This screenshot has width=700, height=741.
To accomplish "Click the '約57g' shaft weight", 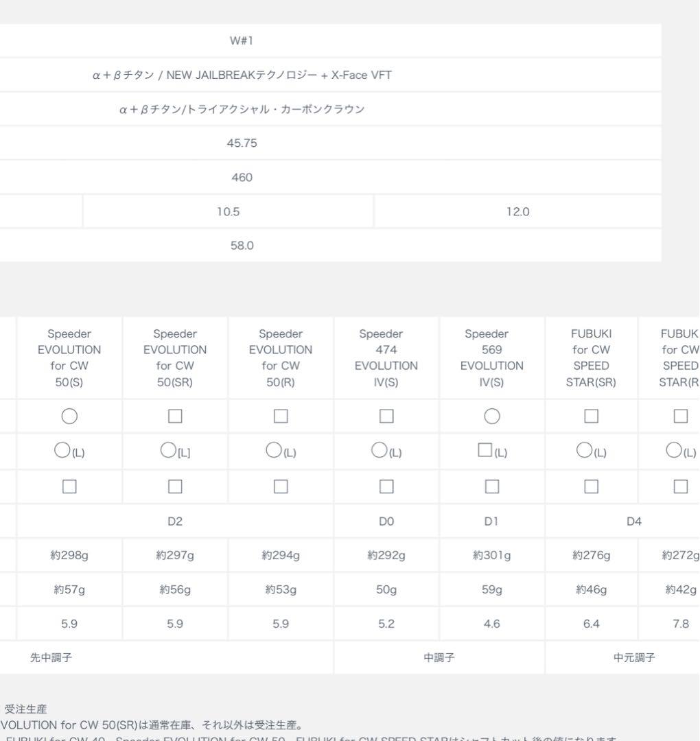I will (69, 590).
